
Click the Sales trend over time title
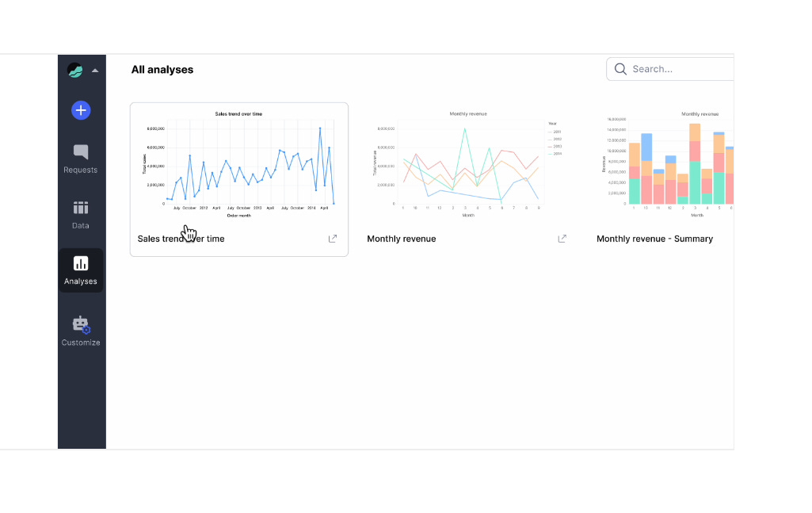click(181, 239)
